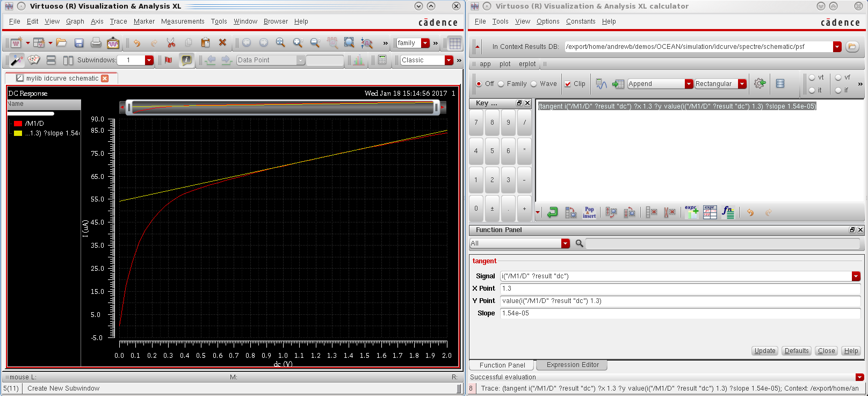Open the family dropdown in the toolbar
Screen dimensions: 868x396
[425, 43]
